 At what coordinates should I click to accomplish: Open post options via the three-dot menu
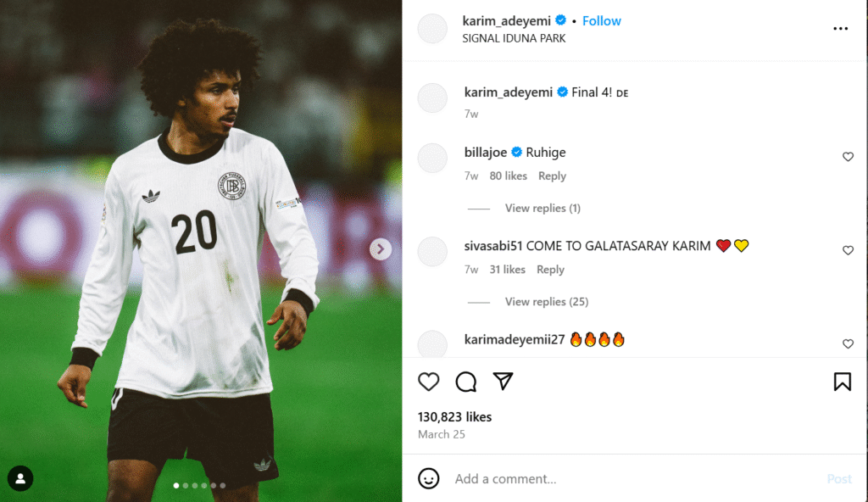[840, 28]
